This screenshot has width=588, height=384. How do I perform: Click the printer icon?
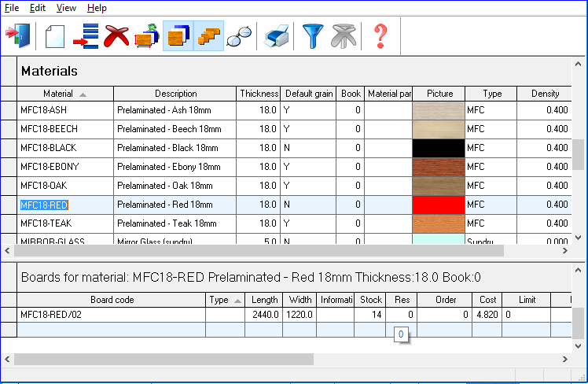tap(277, 36)
